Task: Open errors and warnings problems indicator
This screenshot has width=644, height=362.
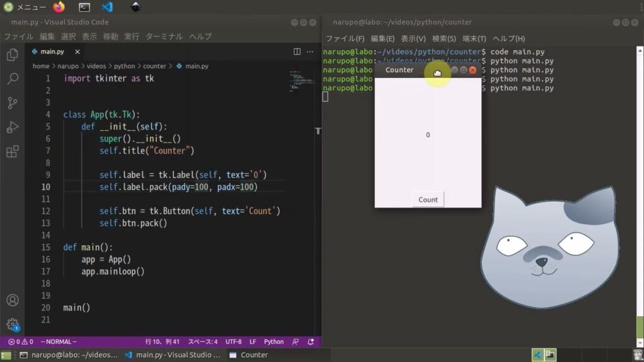Action: click(x=21, y=341)
